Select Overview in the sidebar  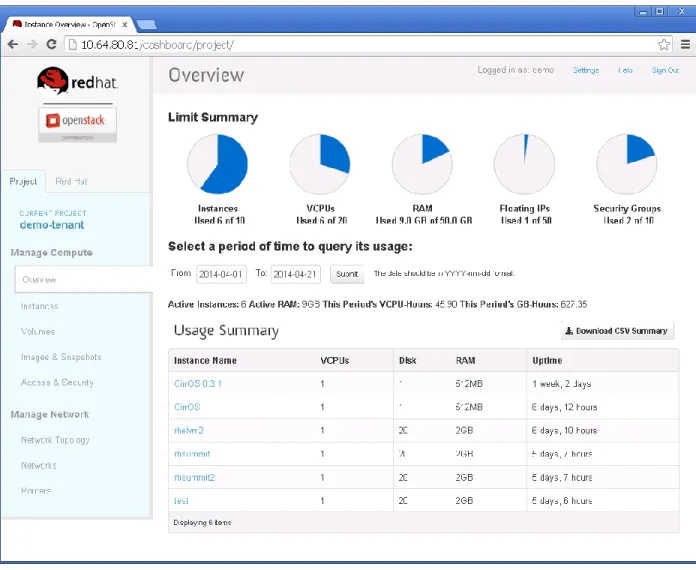(x=83, y=280)
